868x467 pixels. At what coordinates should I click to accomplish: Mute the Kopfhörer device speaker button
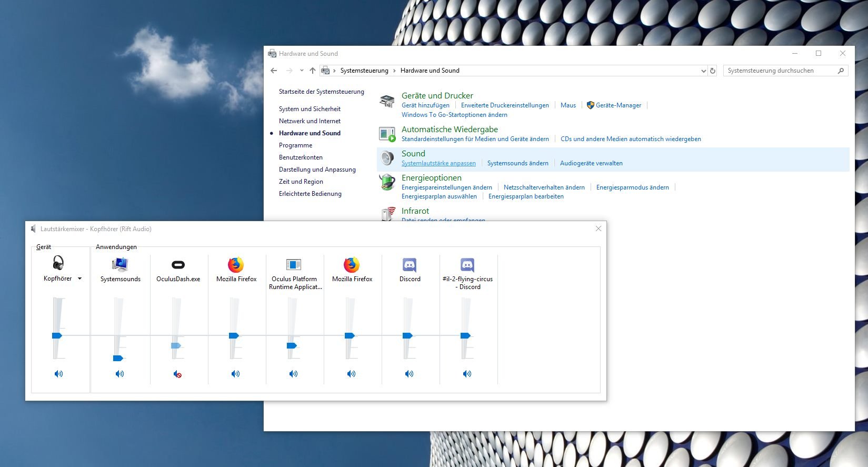click(x=58, y=374)
